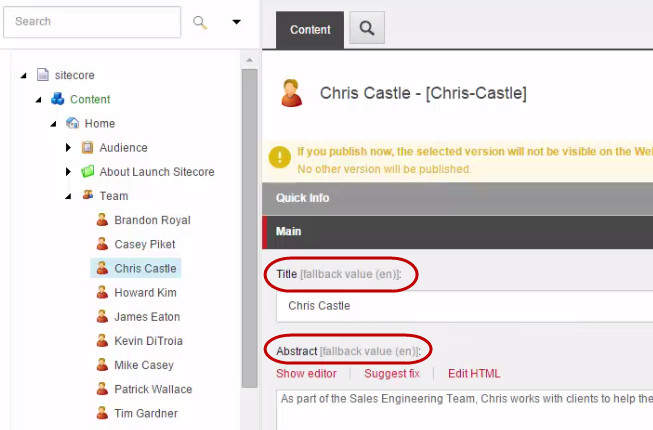Click the sitecore root document icon
The width and height of the screenshot is (653, 430).
click(42, 75)
